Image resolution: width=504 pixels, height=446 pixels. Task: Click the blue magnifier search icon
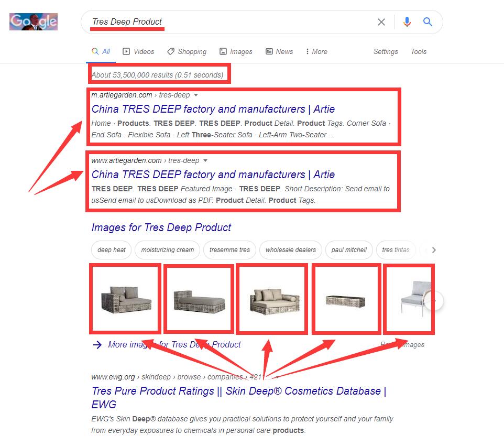[x=428, y=21]
